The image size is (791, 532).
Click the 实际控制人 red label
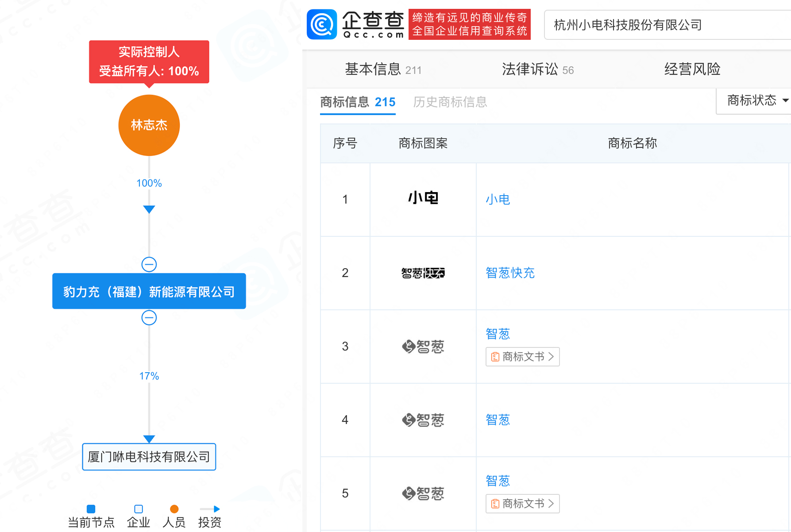149,62
